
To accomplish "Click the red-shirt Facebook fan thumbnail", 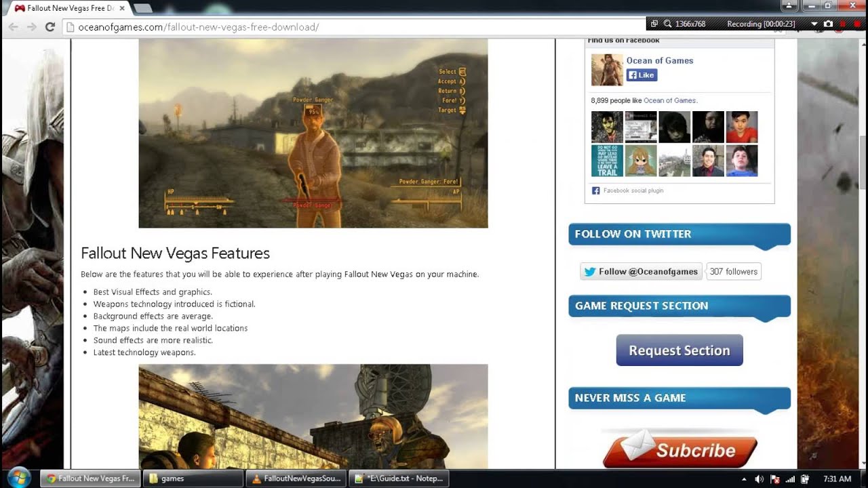I will point(742,127).
